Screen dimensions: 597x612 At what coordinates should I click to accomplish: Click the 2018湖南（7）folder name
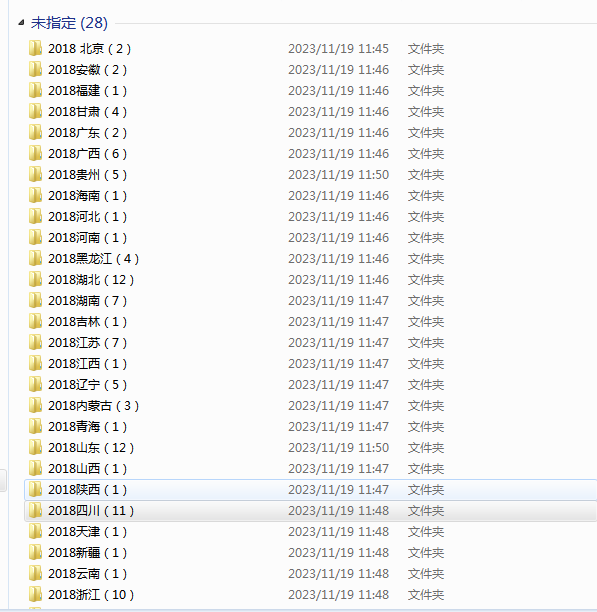coord(88,301)
